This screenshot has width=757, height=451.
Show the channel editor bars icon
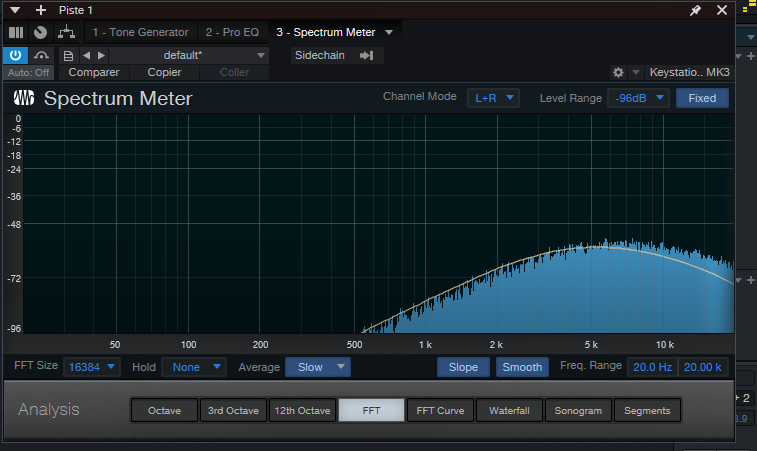tap(16, 32)
